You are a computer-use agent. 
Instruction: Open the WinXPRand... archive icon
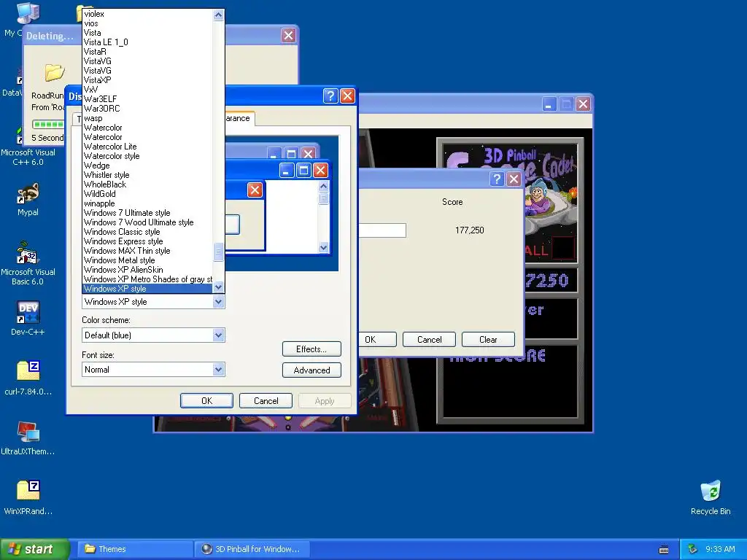point(28,497)
